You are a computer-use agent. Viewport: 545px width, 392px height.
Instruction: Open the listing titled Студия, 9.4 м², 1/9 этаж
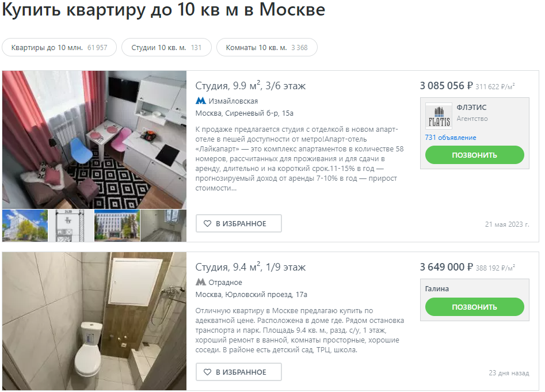[x=250, y=267]
